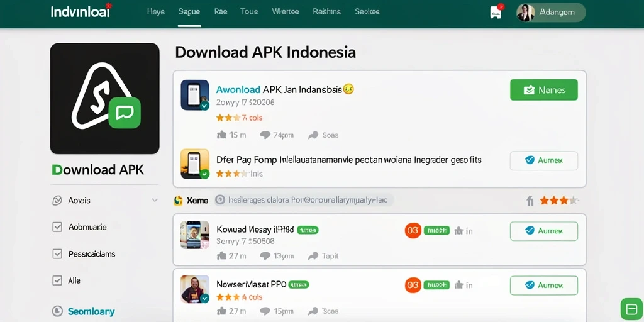Click the rating stars next to 4 cols

(x=228, y=297)
